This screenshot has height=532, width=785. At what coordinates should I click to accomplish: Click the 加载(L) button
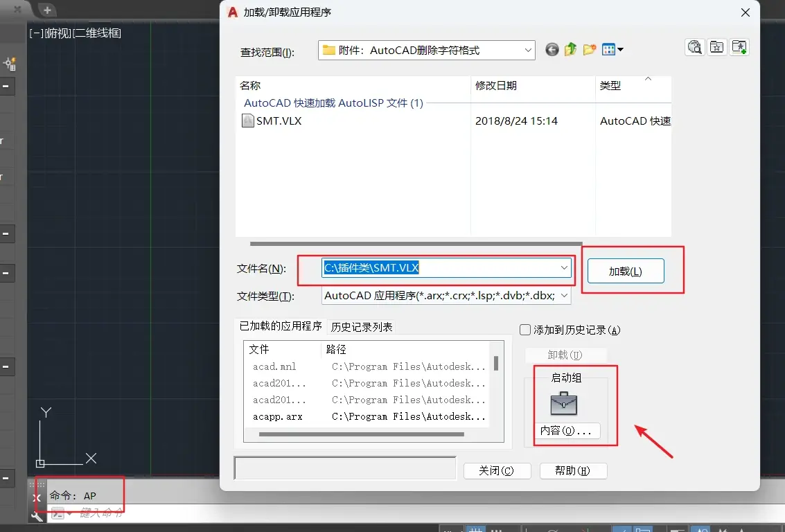626,272
